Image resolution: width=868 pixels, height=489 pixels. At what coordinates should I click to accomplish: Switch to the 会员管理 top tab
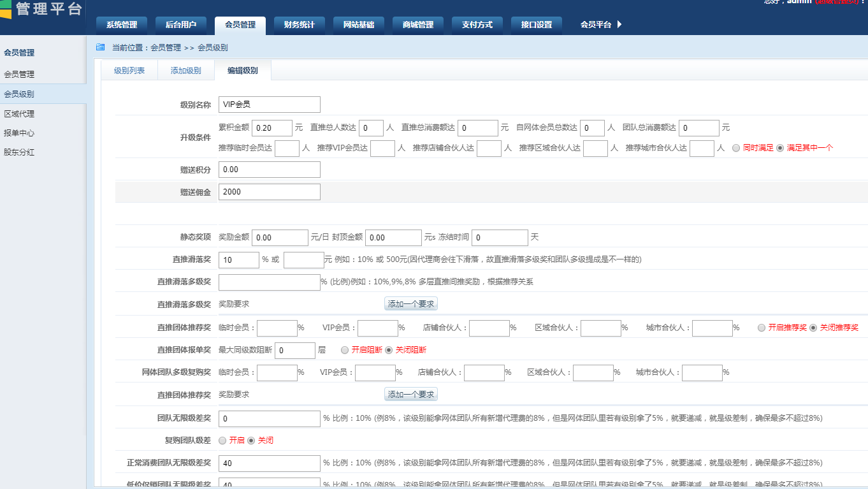click(240, 25)
